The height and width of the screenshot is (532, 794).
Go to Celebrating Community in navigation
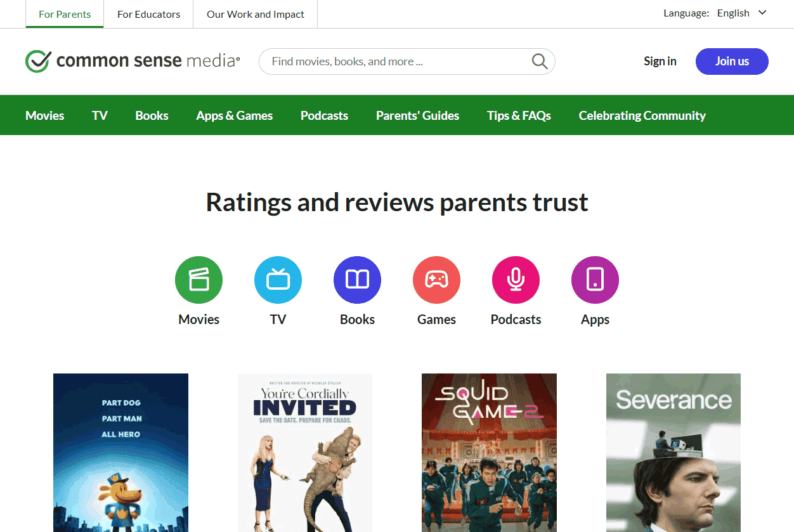pyautogui.click(x=642, y=115)
